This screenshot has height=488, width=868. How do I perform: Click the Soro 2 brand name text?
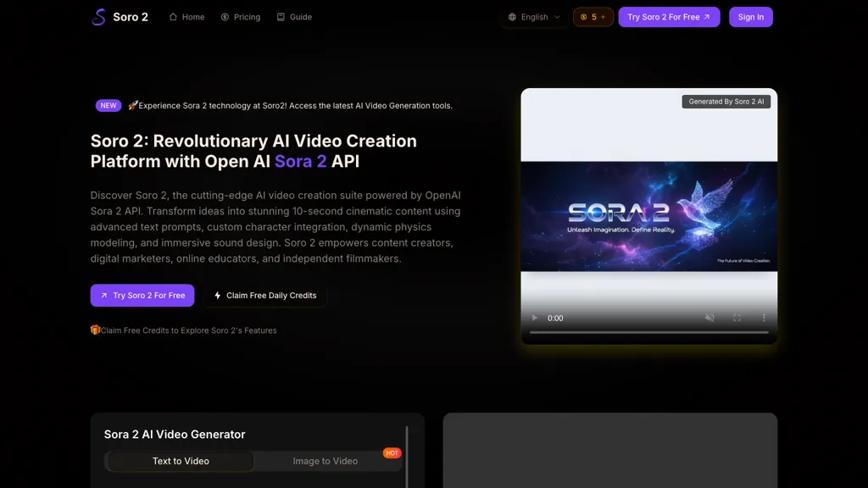click(131, 17)
